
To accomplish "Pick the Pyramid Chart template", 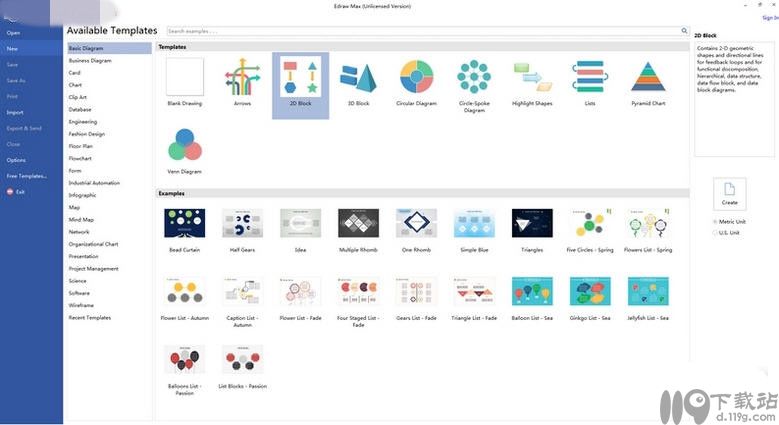I will (648, 77).
